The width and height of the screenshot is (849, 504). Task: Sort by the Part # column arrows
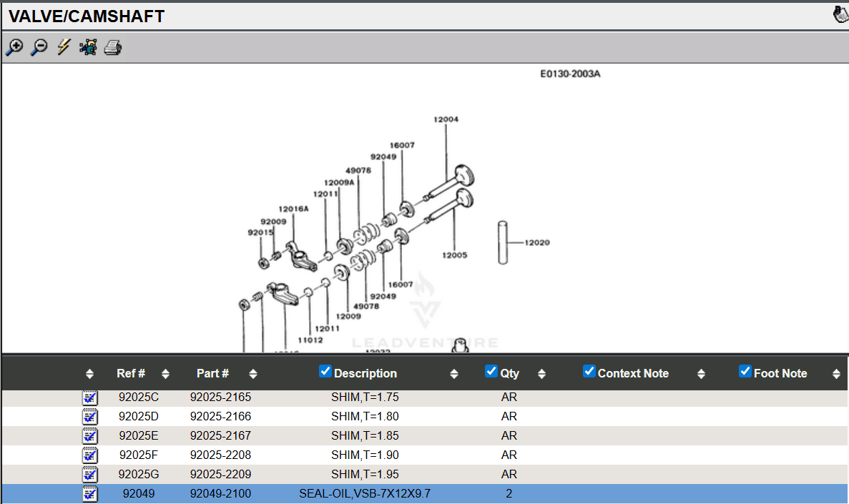click(x=252, y=374)
